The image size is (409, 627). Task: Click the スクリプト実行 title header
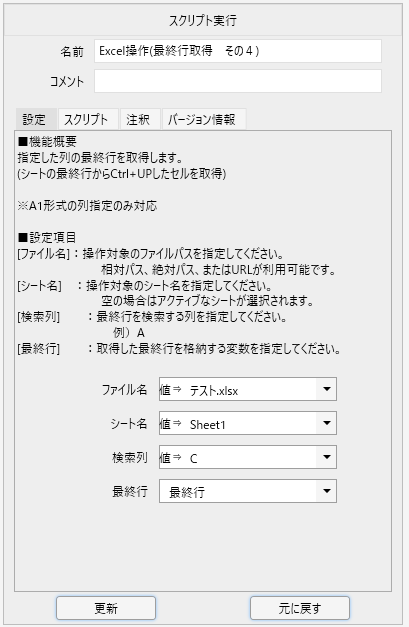point(203,20)
